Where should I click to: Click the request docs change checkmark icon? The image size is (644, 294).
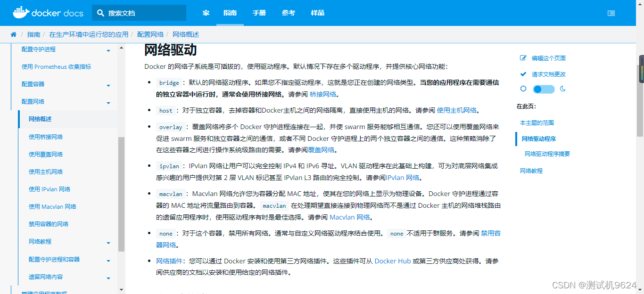pyautogui.click(x=523, y=74)
